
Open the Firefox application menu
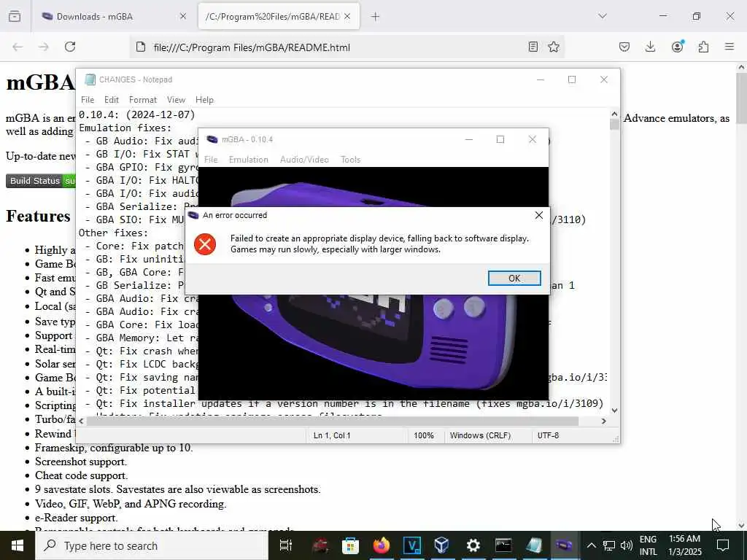pyautogui.click(x=729, y=47)
